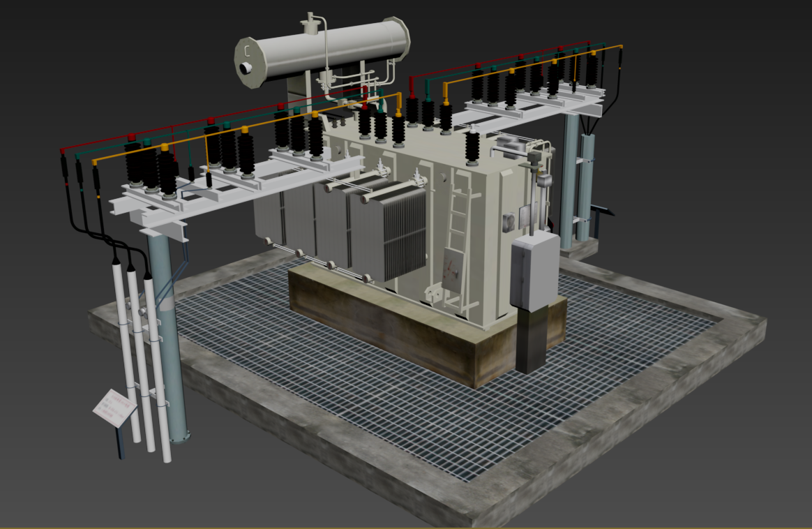Viewport: 812px width, 529px height.
Task: Click the left blue-gray support column
Action: point(170,335)
